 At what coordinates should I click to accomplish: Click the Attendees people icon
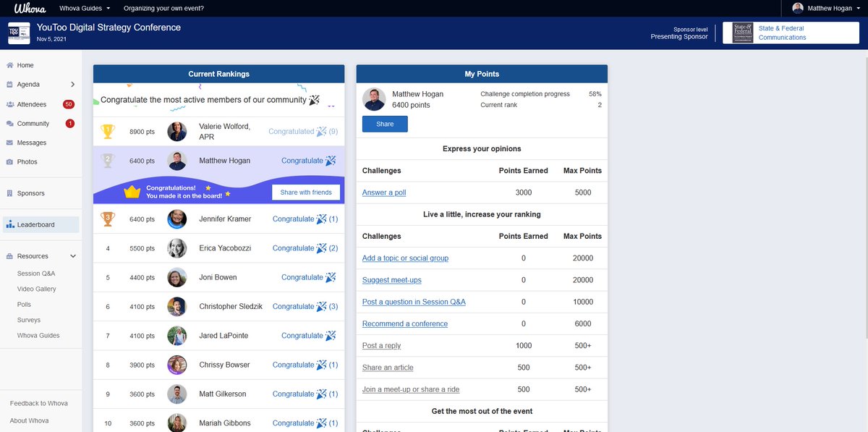point(9,104)
